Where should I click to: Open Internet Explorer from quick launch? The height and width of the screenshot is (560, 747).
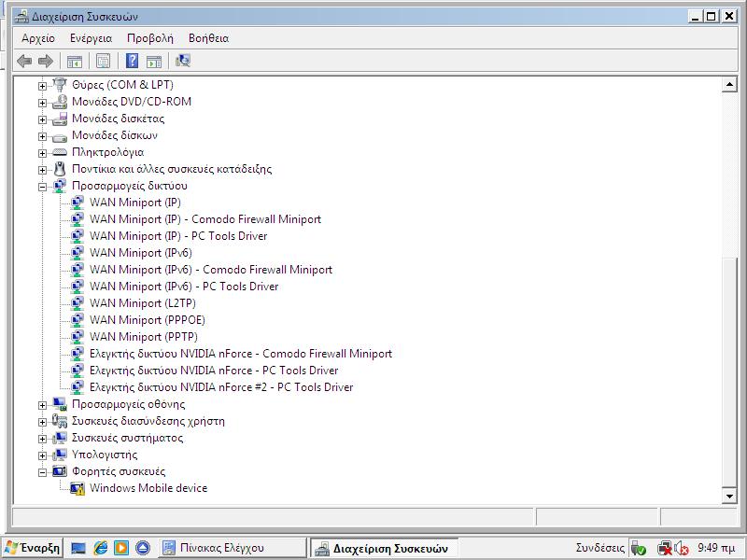pyautogui.click(x=101, y=548)
